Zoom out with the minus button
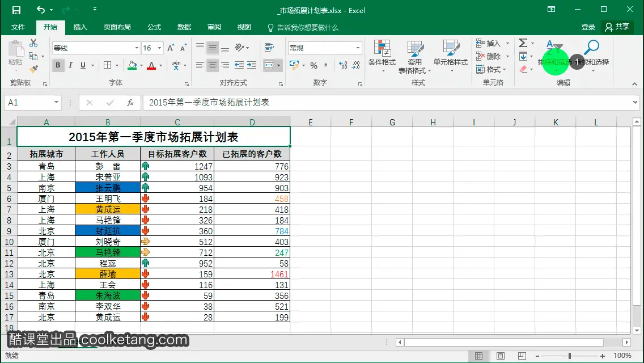The width and height of the screenshot is (644, 363). (537, 356)
